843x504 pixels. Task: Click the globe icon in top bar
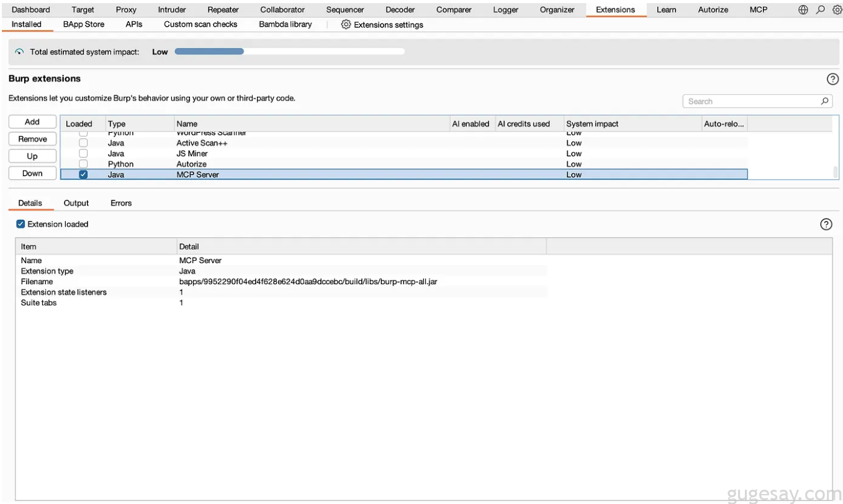[x=803, y=10]
